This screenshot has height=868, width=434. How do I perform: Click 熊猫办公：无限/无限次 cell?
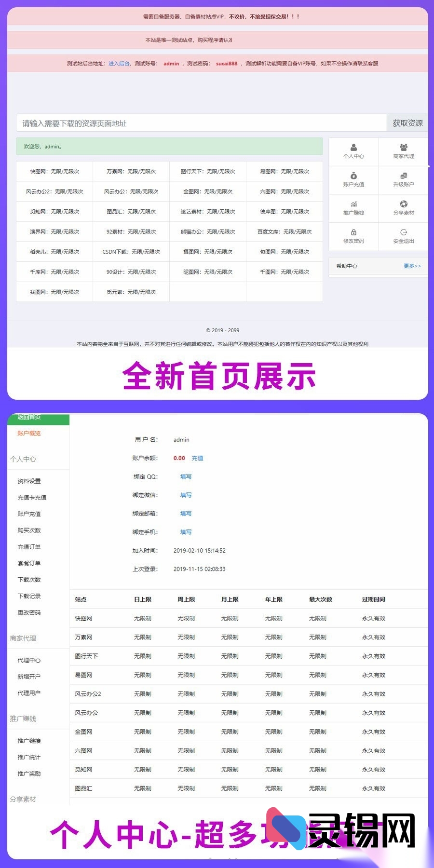point(208,231)
